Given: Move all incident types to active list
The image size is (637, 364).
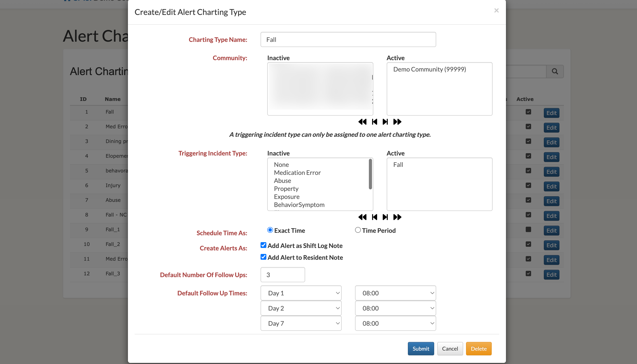Looking at the screenshot, I should 397,217.
